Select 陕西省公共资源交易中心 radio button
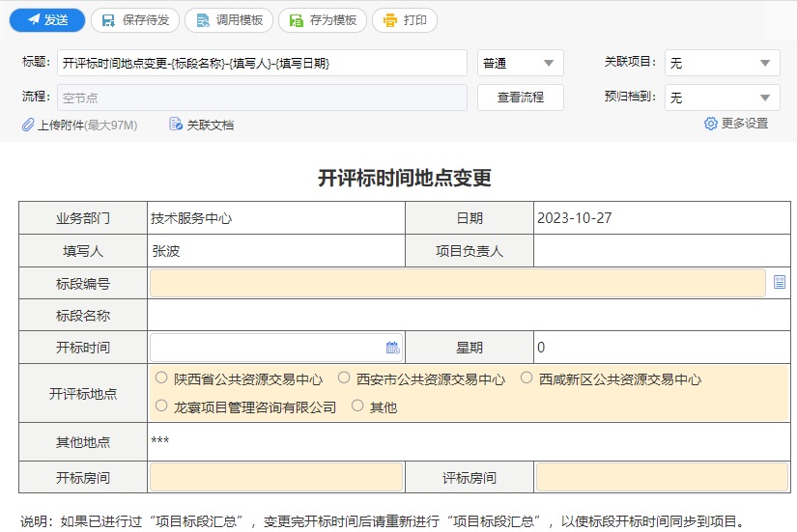The image size is (797, 532). pos(161,378)
